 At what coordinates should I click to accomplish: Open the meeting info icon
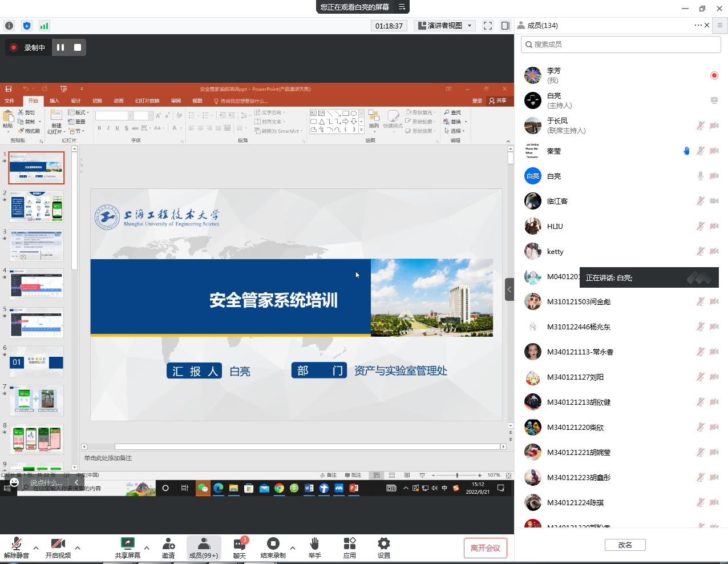click(x=9, y=26)
